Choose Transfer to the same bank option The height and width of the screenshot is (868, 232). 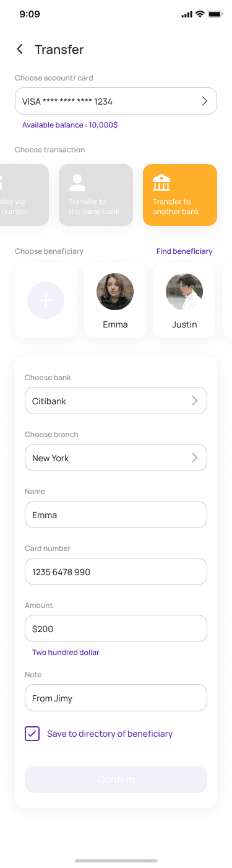click(96, 195)
